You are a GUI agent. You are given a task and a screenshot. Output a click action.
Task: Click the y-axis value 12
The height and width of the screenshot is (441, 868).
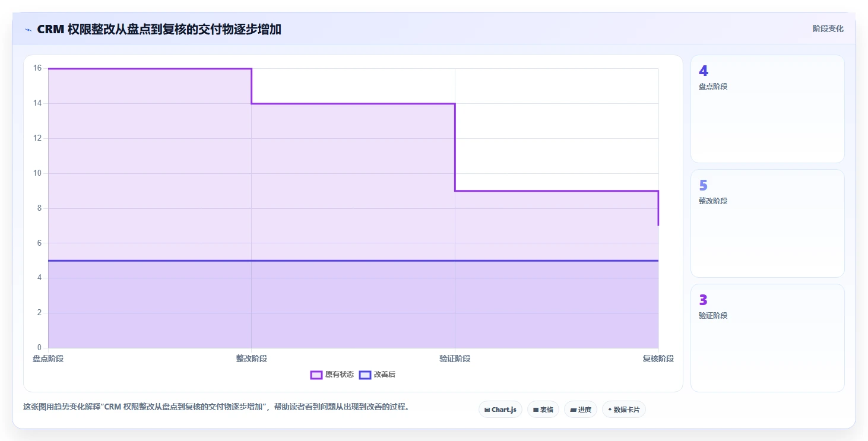tap(37, 138)
